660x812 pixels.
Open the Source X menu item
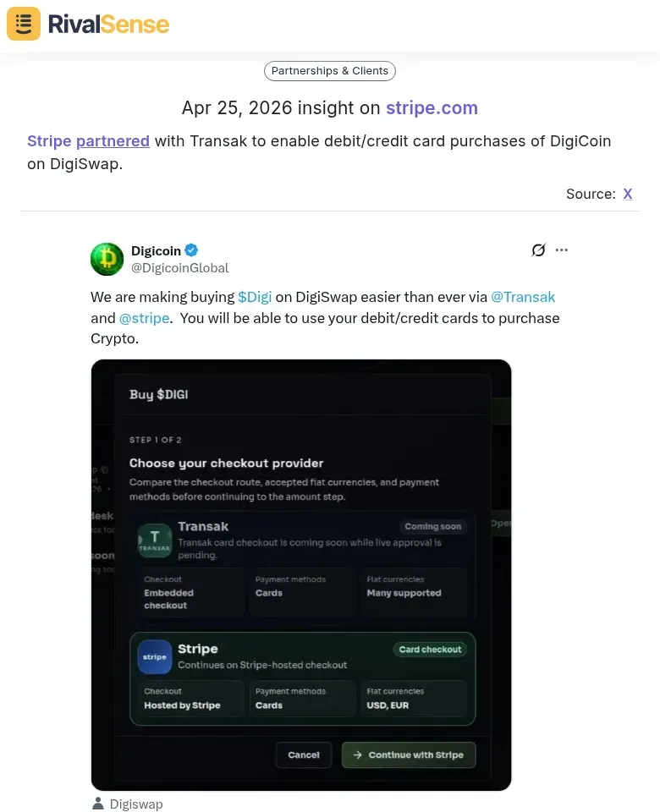tap(628, 194)
